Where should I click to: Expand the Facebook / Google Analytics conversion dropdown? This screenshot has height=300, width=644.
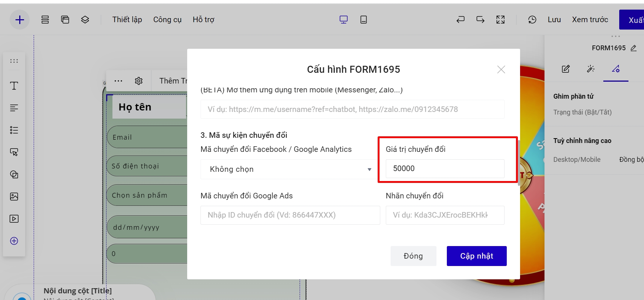[x=288, y=169]
